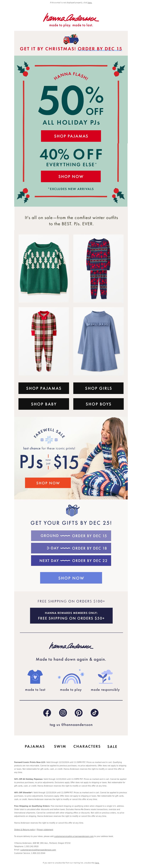Click the orange Farewell Sale SHOP NOW button
Viewport: 142px width, 868px height.
pos(48,483)
